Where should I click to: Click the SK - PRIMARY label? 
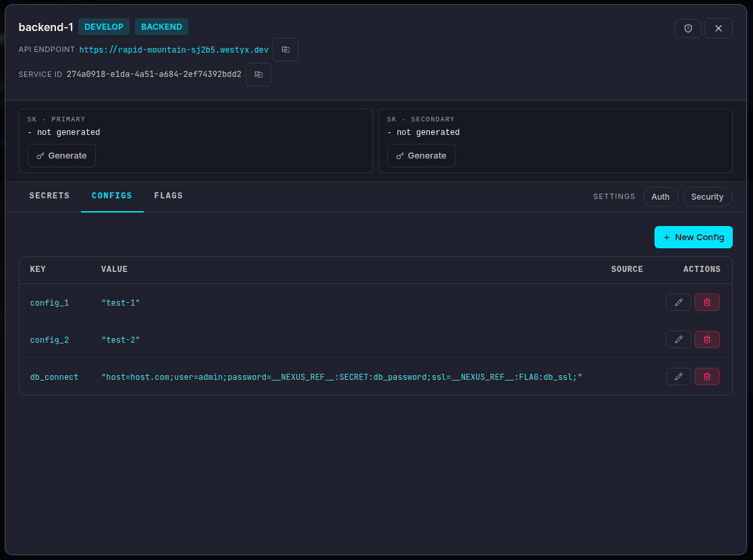[56, 119]
